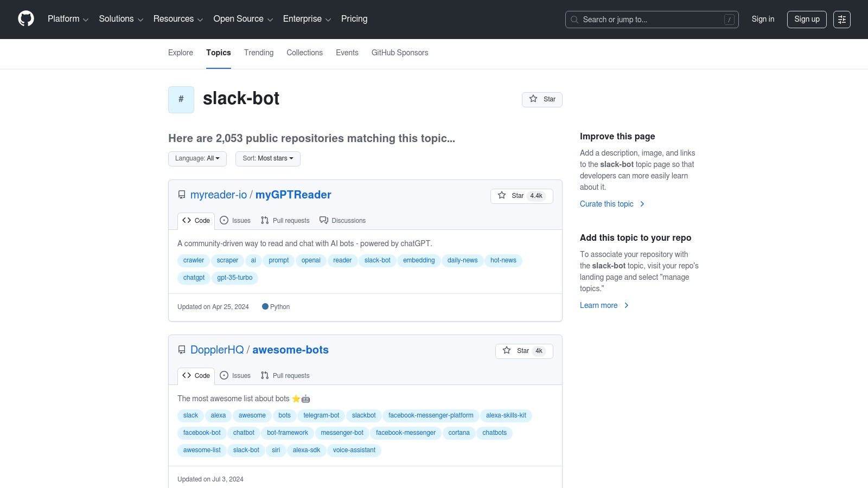
Task: Click the embedding topic tag
Action: tap(419, 261)
